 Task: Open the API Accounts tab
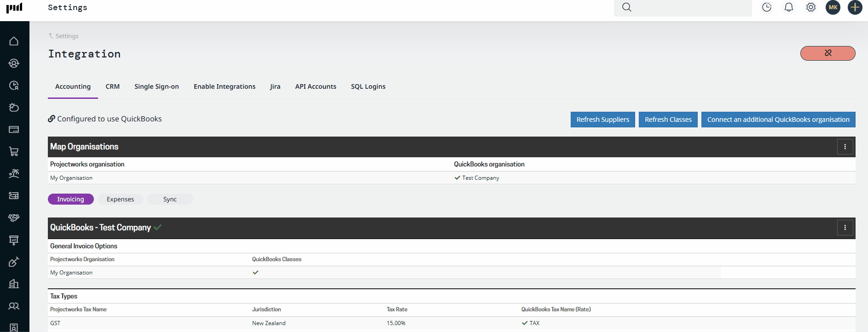click(x=316, y=86)
